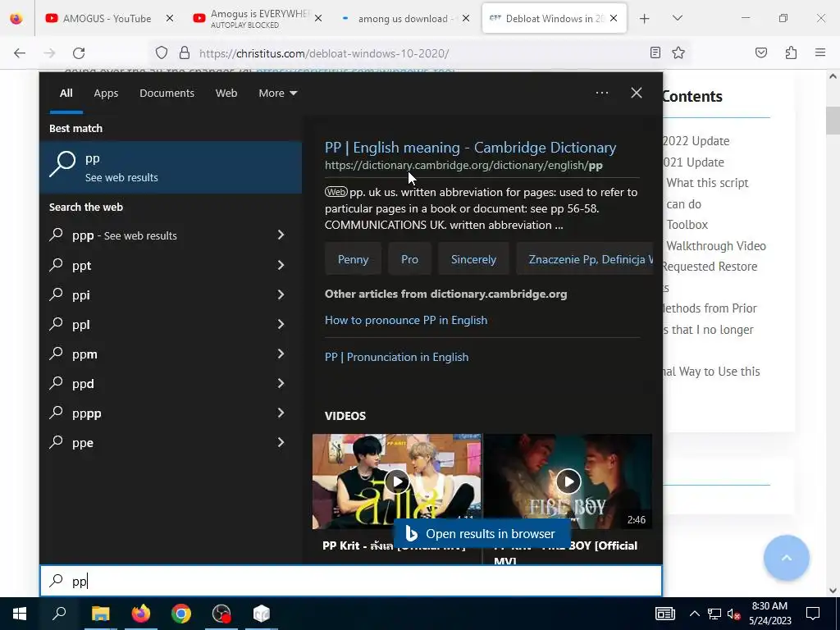The height and width of the screenshot is (630, 840).
Task: Select the Apps search filter
Action: (x=106, y=94)
